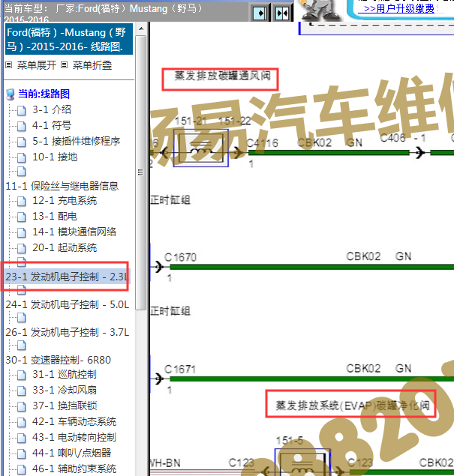Open 43-1 电动转向控制
Screen dimensions: 454x476
coord(74,438)
